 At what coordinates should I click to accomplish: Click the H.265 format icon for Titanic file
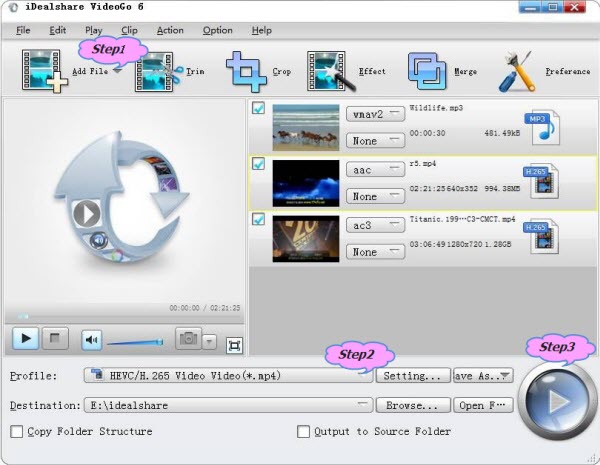tap(541, 236)
